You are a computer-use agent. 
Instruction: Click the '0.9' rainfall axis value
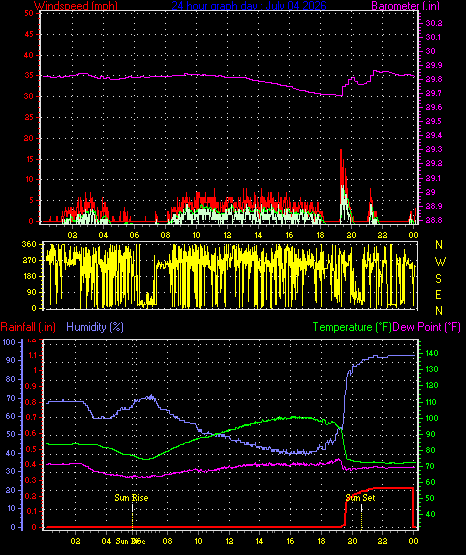pyautogui.click(x=31, y=386)
